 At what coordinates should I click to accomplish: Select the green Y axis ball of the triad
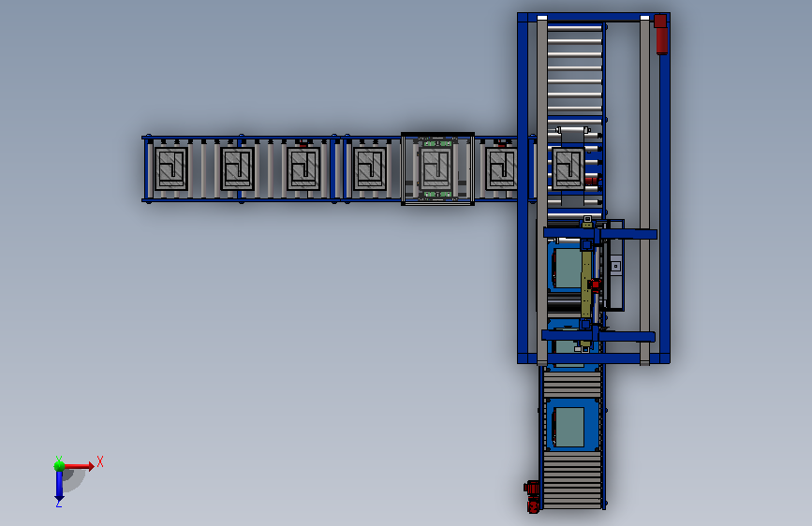(59, 466)
